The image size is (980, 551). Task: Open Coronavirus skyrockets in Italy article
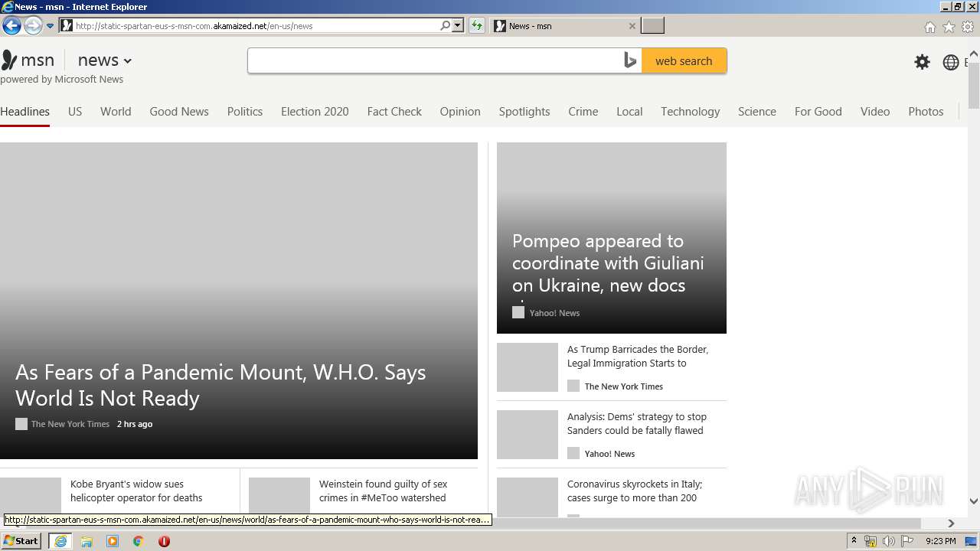pos(635,491)
